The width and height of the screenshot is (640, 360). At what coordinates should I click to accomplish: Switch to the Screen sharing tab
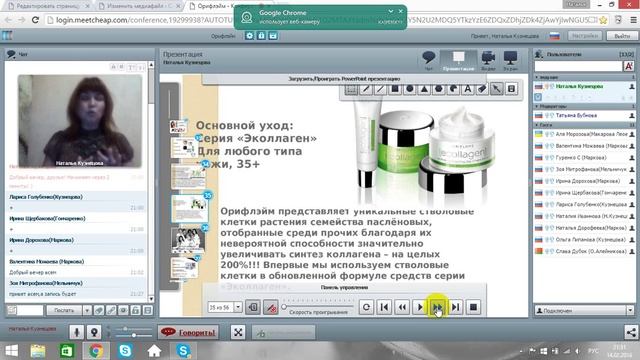coord(510,60)
